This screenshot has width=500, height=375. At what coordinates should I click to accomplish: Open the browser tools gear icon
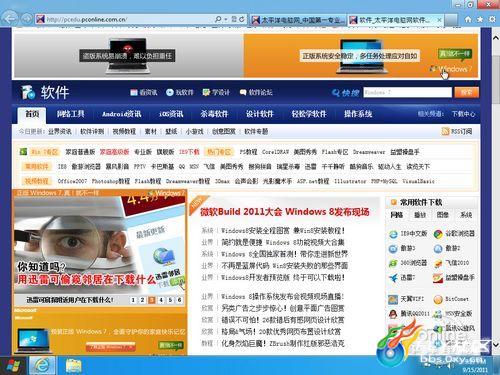[x=492, y=19]
